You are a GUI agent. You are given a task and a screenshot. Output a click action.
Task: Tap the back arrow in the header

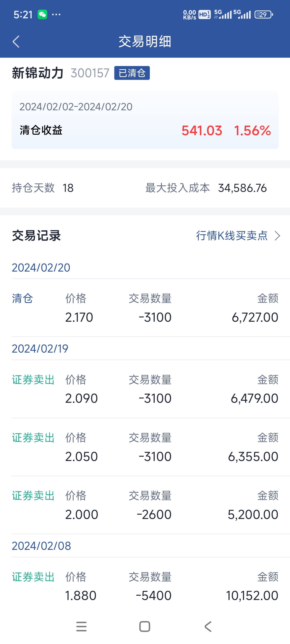click(x=16, y=42)
